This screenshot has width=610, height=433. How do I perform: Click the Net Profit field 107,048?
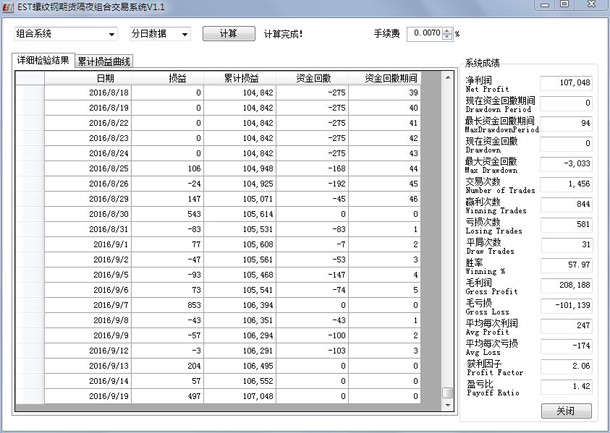[x=566, y=83]
